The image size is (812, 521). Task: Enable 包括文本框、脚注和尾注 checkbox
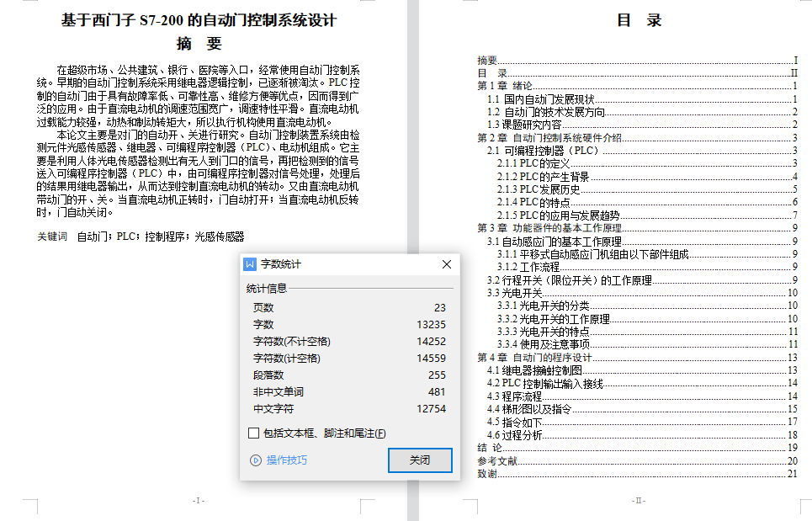point(254,433)
